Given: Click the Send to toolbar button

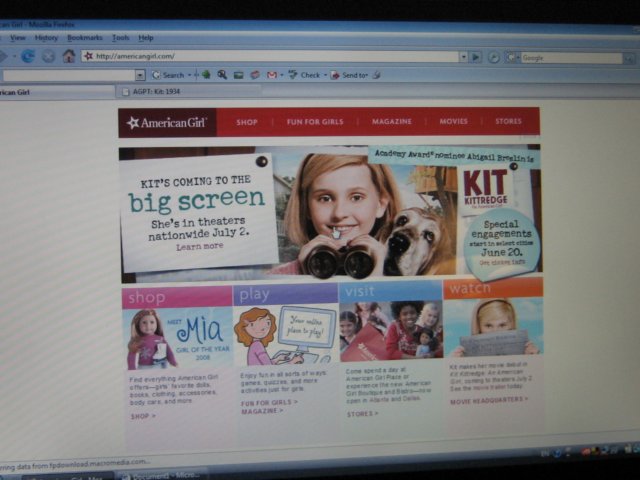Looking at the screenshot, I should [348, 75].
